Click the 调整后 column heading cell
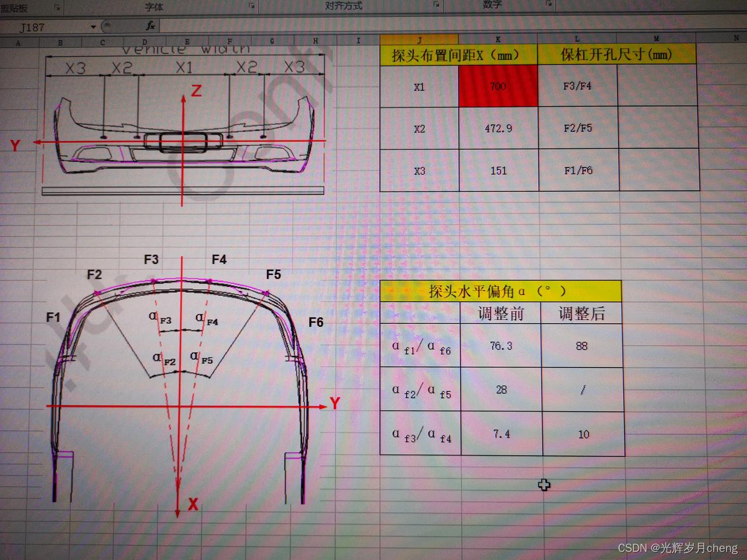 tap(582, 313)
